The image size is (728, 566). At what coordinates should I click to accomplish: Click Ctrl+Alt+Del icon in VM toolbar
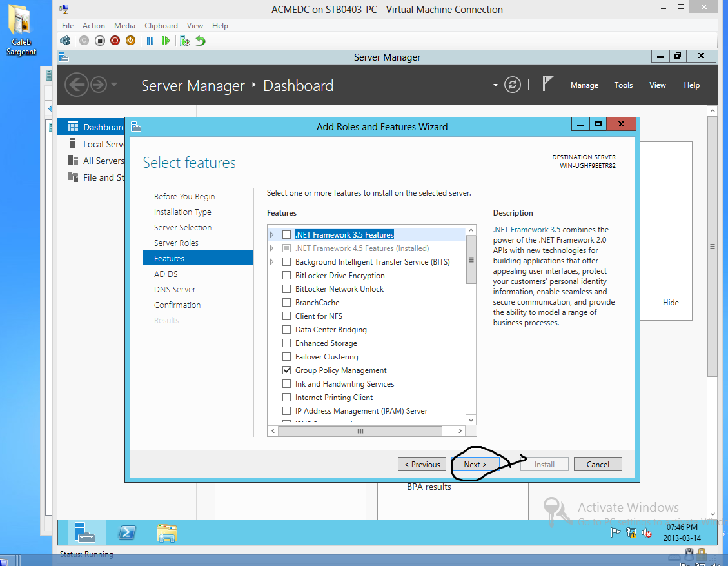click(x=66, y=41)
